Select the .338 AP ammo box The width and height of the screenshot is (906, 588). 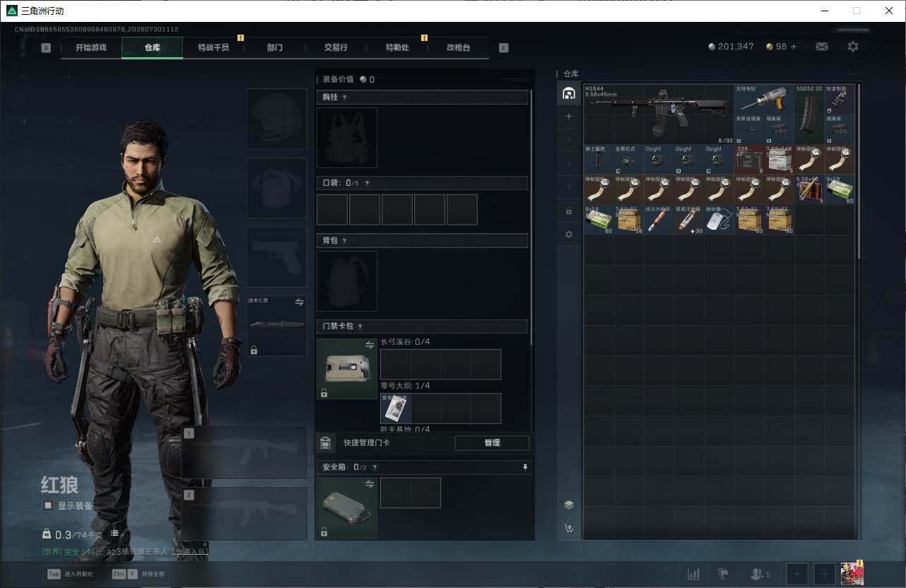coord(749,160)
